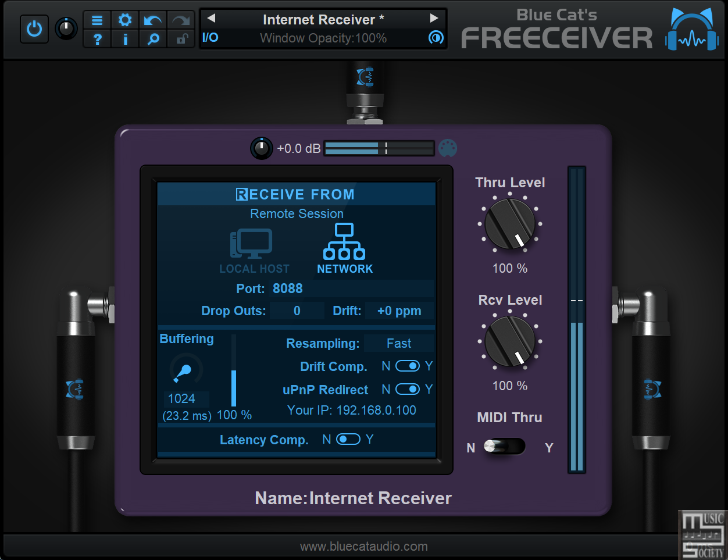Click the Rcv Level knob

point(510,341)
